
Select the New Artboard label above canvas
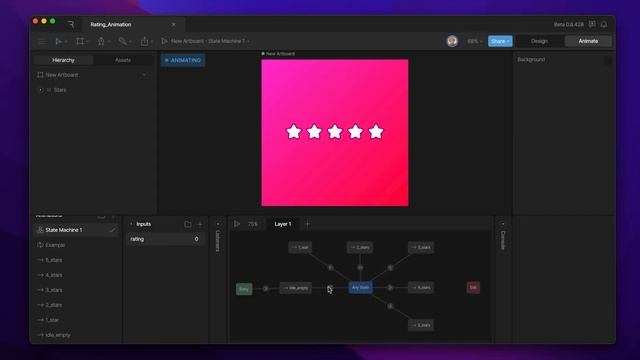(280, 53)
